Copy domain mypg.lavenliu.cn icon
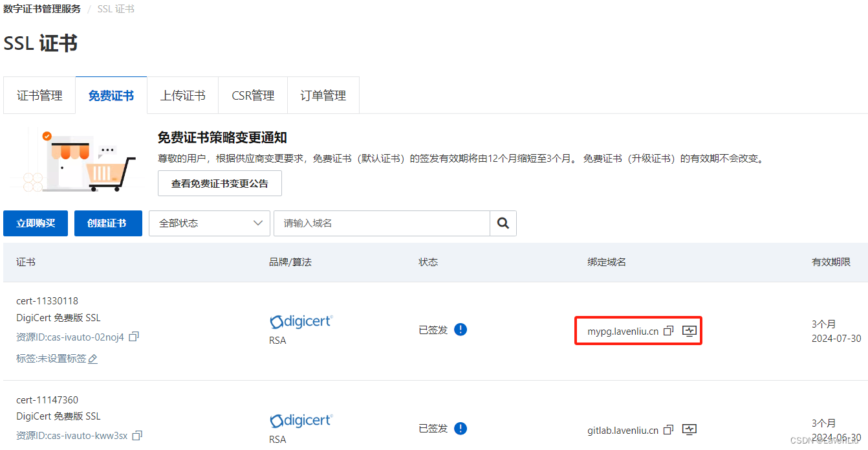Screen dimensions: 868x450 [x=669, y=331]
